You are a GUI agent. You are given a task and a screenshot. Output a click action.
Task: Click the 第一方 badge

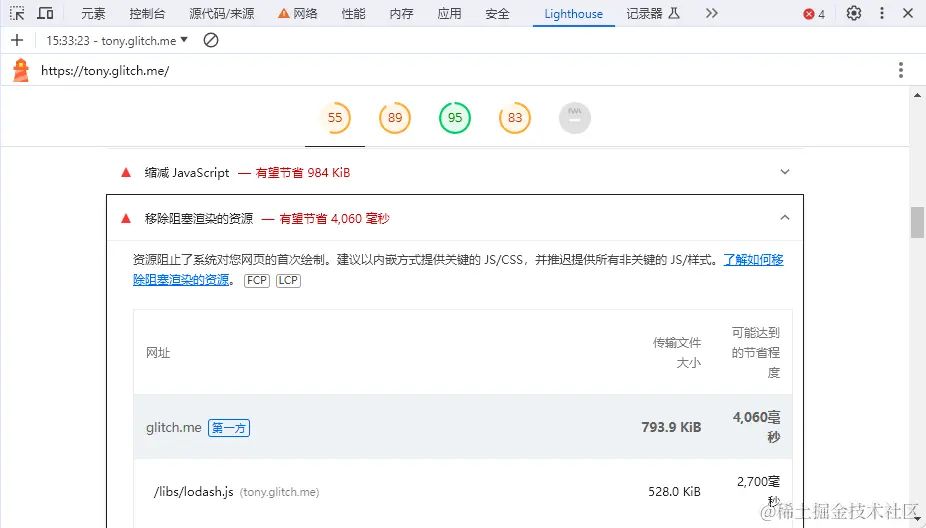point(229,428)
